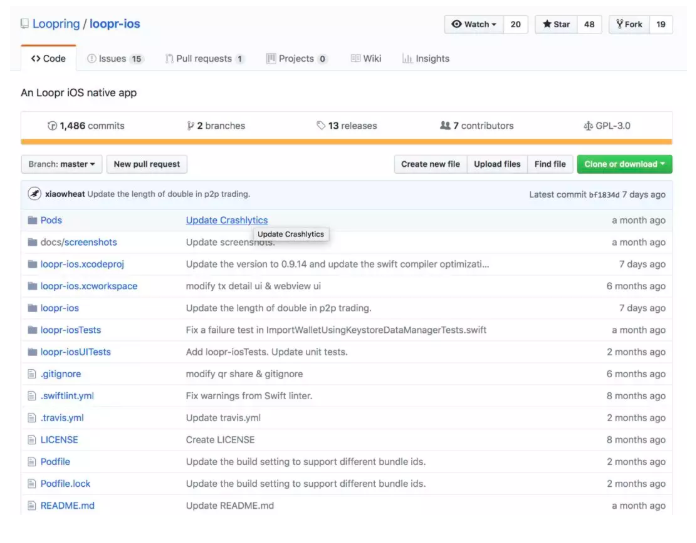Open the Branch: master dropdown
696x543 pixels.
(x=62, y=164)
